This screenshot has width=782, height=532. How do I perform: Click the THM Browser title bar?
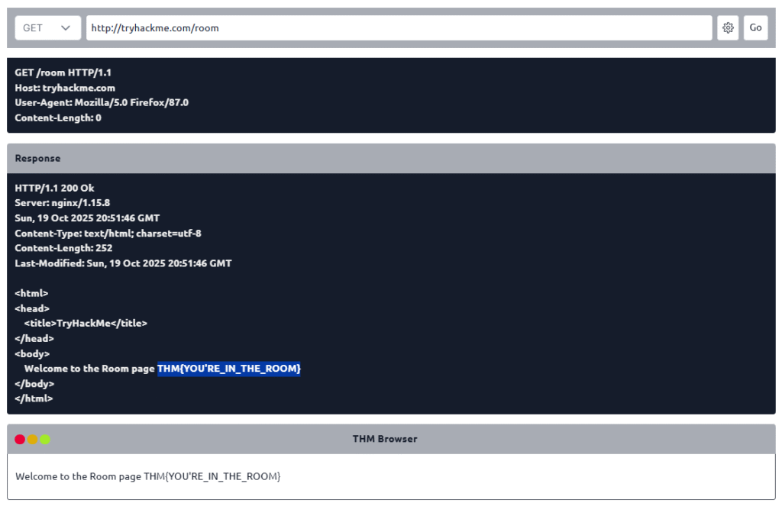(x=385, y=439)
